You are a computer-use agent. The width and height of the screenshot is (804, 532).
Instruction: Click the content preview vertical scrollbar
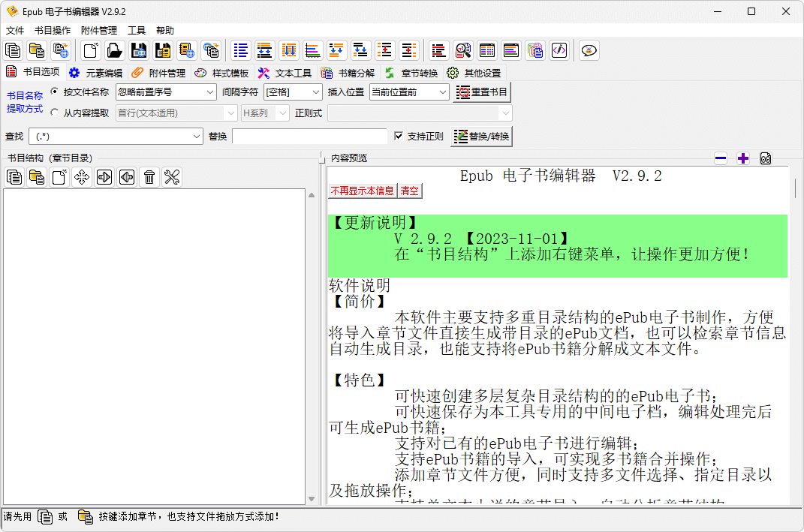[795, 188]
